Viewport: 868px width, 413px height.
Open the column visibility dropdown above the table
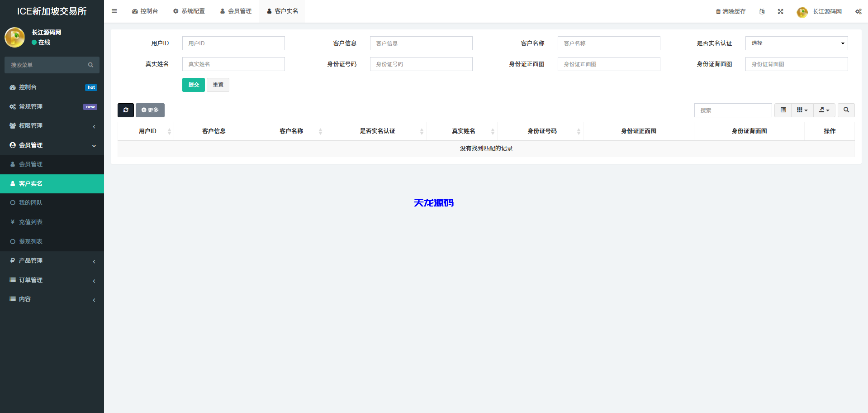(802, 110)
